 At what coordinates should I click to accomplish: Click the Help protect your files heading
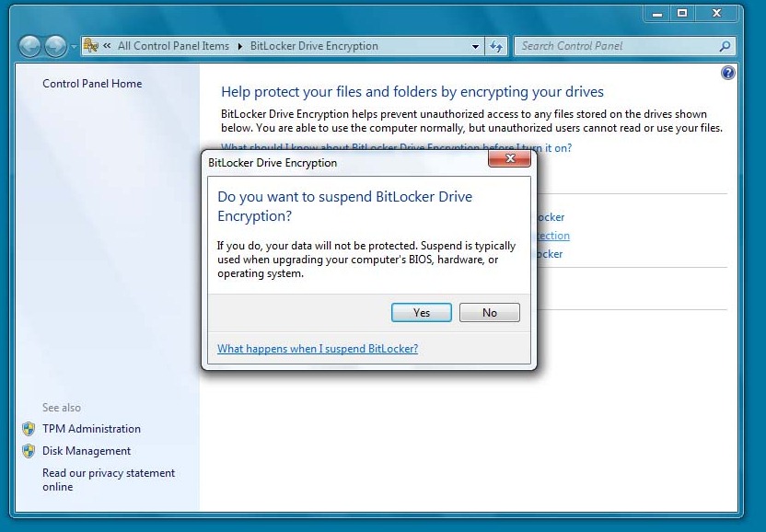(x=412, y=92)
